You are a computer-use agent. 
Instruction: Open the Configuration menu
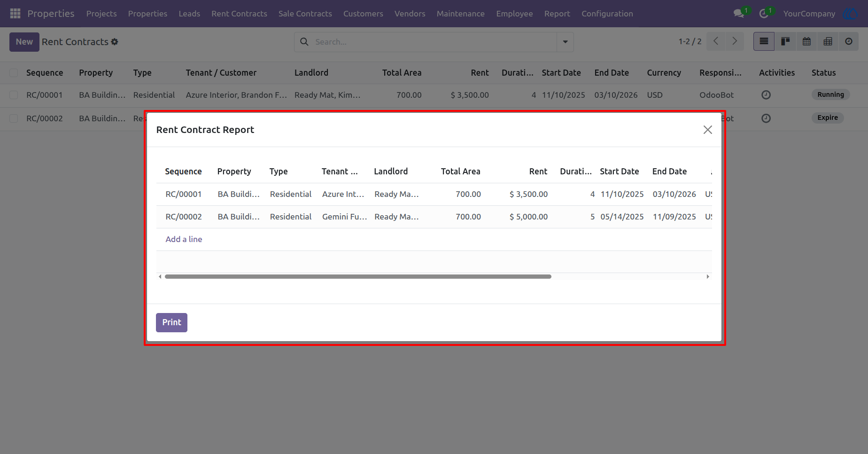pyautogui.click(x=607, y=14)
